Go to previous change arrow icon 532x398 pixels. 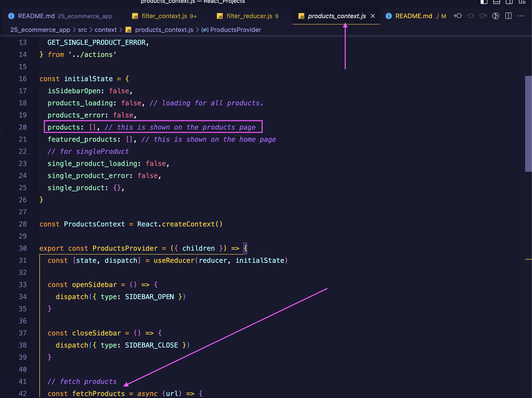point(458,16)
